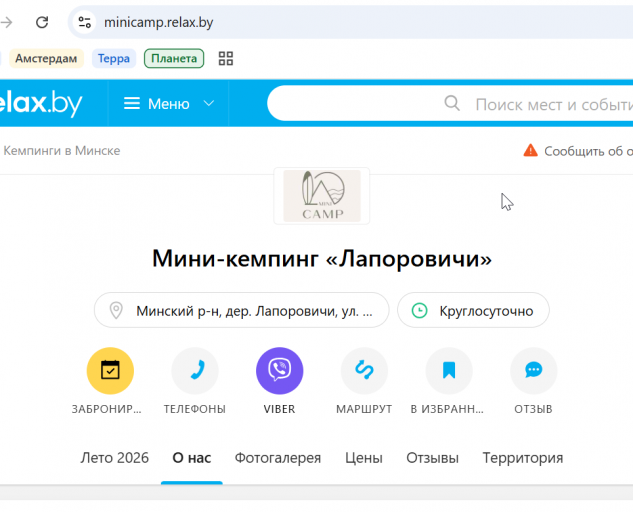The image size is (633, 512).
Task: Click the forward navigation arrow
Action: [x=6, y=22]
